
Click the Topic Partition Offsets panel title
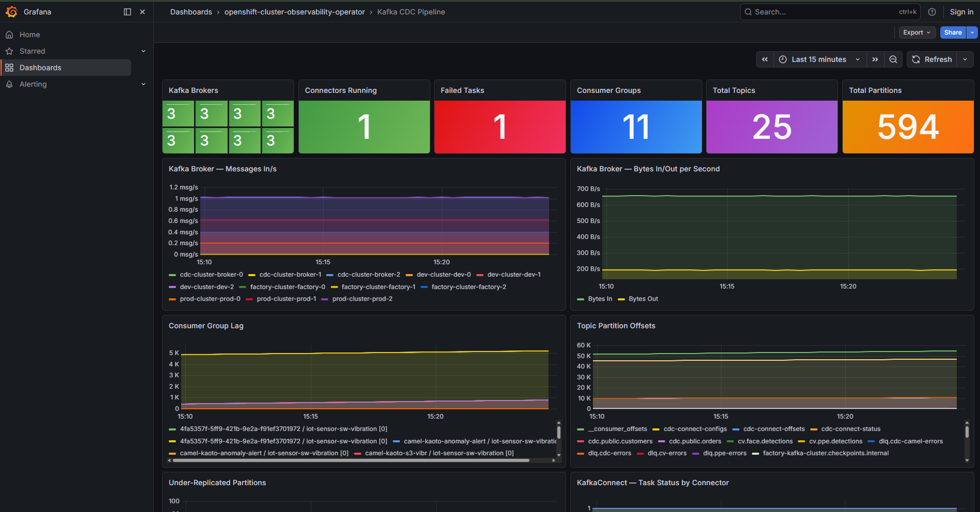tap(616, 326)
